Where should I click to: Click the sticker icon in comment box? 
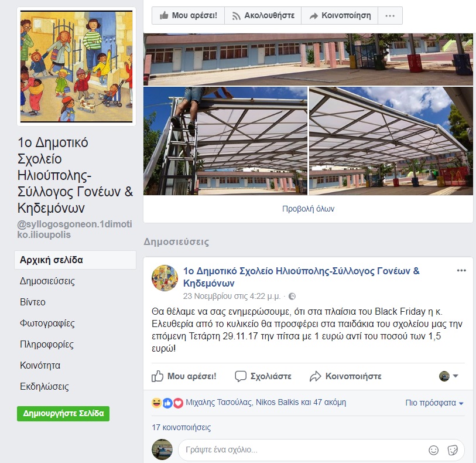point(453,450)
